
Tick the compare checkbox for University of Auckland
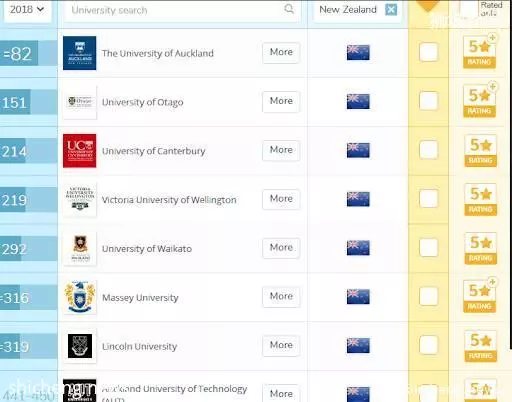428,52
